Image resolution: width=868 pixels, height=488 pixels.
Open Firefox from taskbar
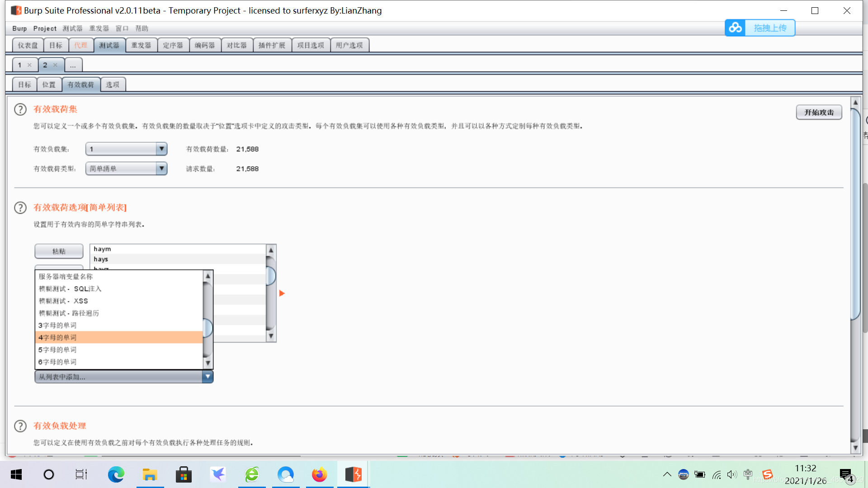(x=319, y=474)
